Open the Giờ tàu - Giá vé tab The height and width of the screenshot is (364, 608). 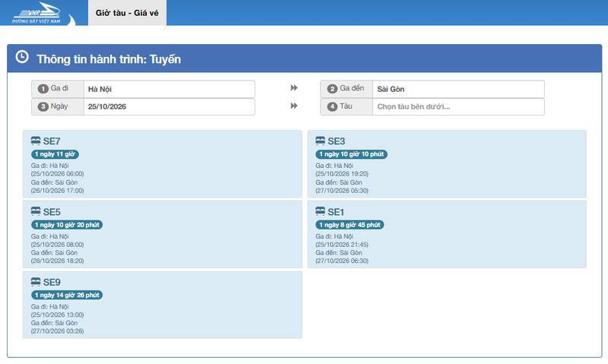[x=127, y=13]
